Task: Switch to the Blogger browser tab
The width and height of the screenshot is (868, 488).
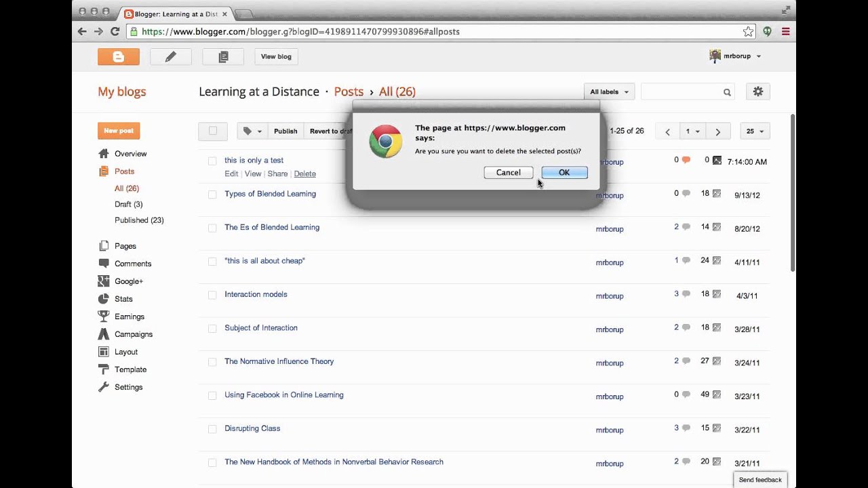Action: pyautogui.click(x=176, y=14)
